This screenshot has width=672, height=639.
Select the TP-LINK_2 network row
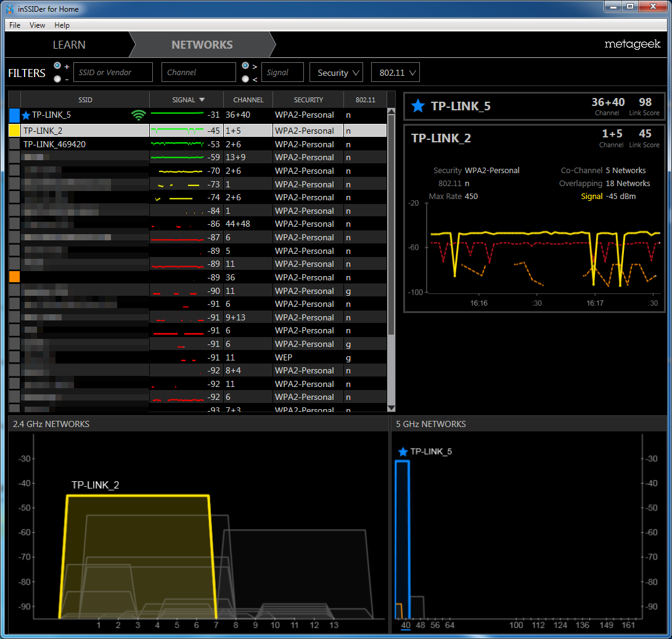pos(197,130)
